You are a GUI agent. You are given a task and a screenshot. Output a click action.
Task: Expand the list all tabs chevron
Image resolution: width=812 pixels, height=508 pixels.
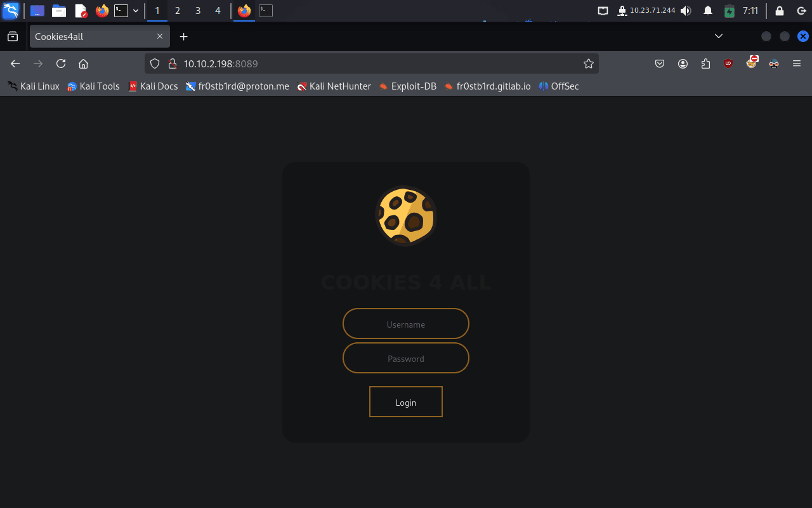coord(719,36)
